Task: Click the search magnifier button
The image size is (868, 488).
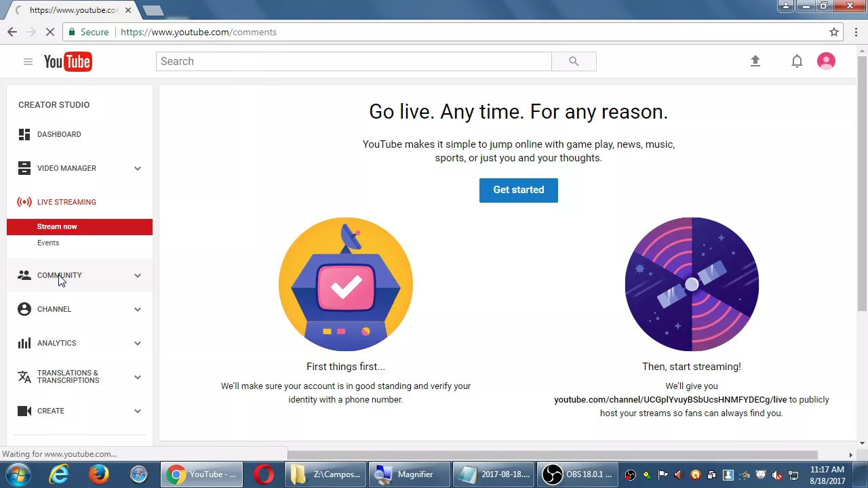Action: (574, 61)
